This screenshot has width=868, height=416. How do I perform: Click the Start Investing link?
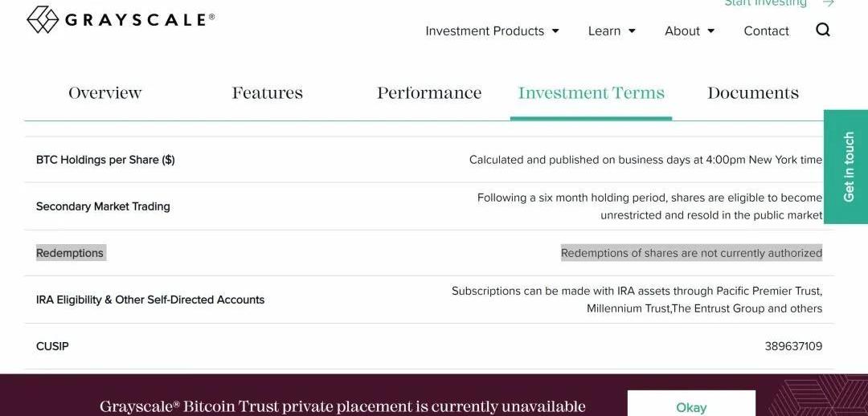click(765, 3)
